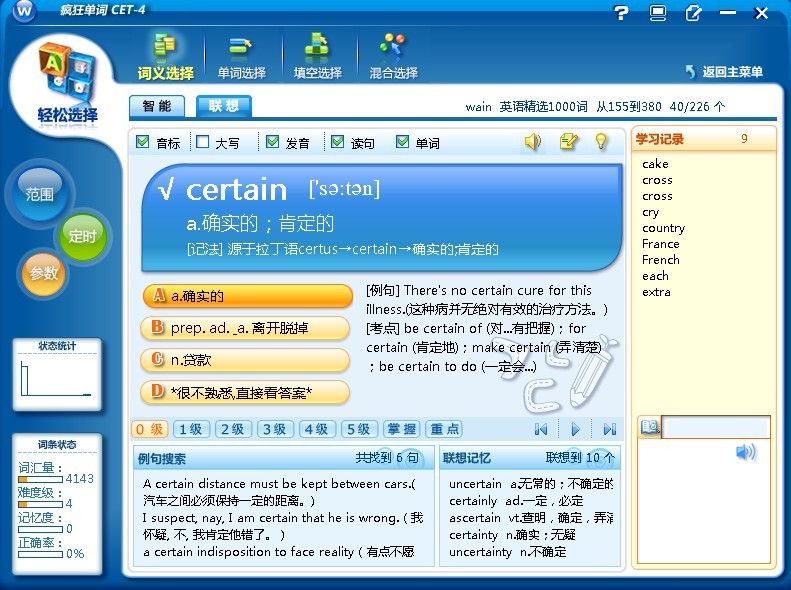Open the 范围 round button
791x590 pixels.
(x=39, y=194)
